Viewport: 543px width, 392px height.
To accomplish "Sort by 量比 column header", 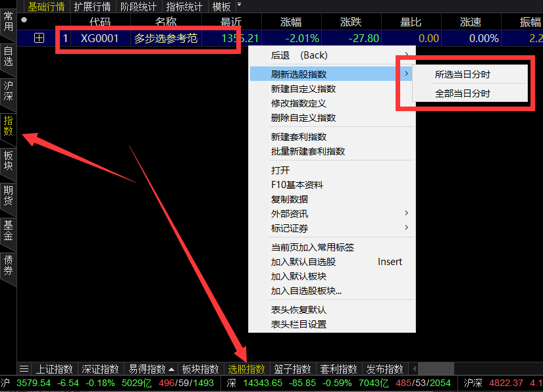I will pos(411,22).
